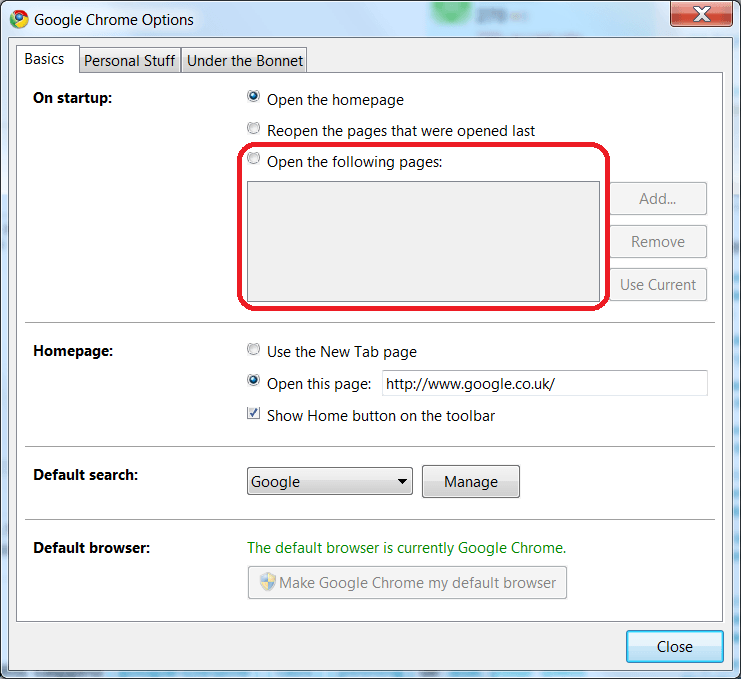This screenshot has width=741, height=679.
Task: Click the Remove button
Action: 657,242
